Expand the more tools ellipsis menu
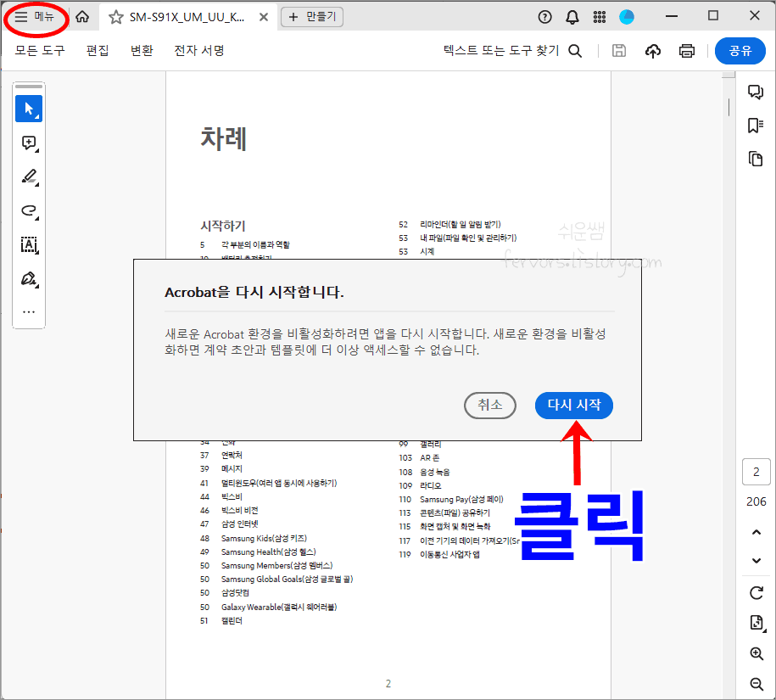Viewport: 776px width, 700px height. [x=28, y=312]
